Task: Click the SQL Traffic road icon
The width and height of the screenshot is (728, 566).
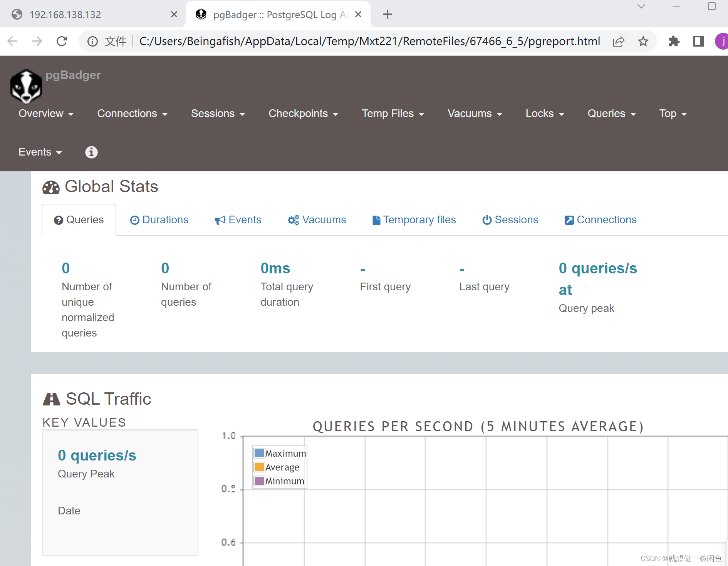Action: 51,399
